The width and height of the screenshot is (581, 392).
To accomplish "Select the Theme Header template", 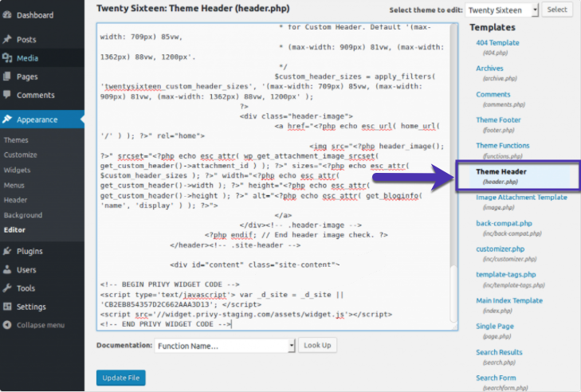I will click(501, 171).
